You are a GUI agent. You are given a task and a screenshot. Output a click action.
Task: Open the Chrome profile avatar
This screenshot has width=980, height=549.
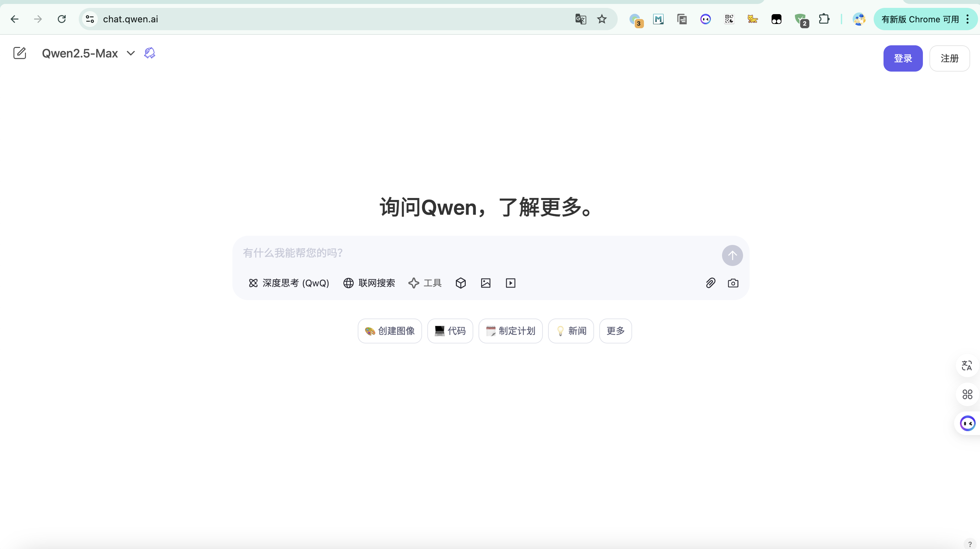859,19
